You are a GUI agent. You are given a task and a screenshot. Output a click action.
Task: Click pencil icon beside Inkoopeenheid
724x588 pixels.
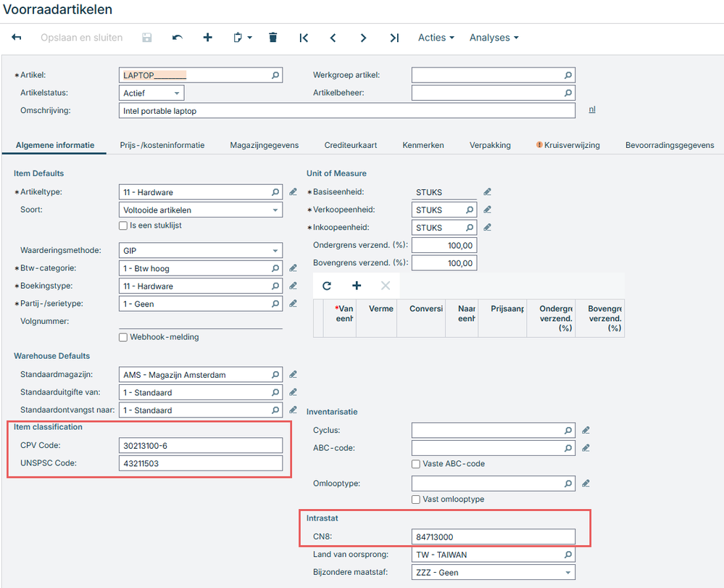tap(488, 227)
